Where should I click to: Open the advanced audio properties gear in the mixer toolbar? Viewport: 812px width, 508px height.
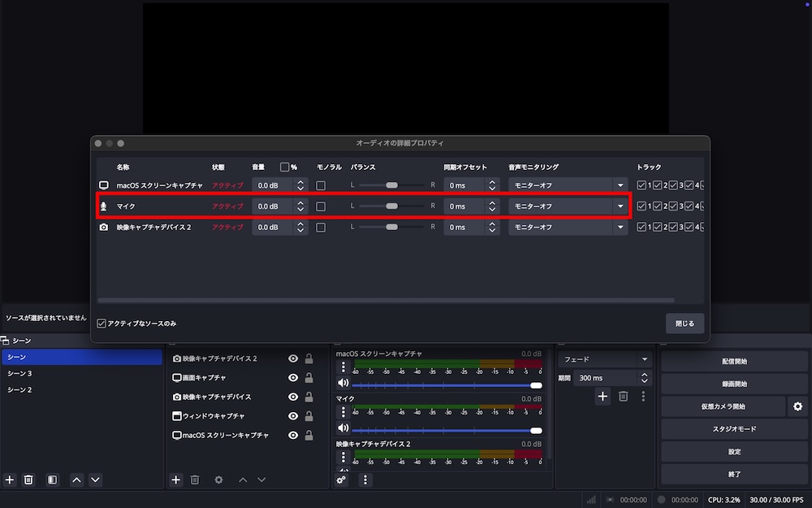point(341,480)
